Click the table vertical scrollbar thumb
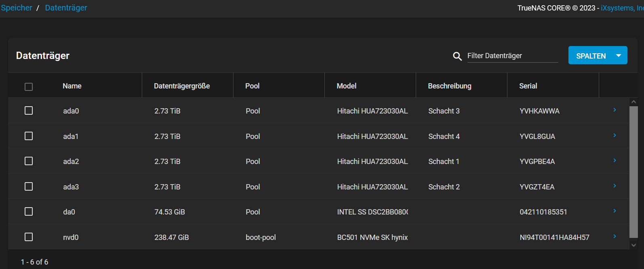This screenshot has height=269, width=644. coord(633,172)
